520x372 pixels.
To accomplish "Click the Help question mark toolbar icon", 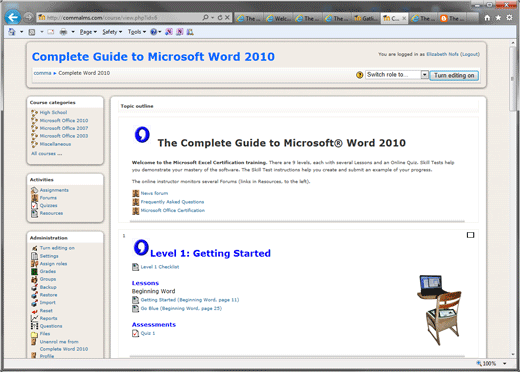I will point(153,32).
